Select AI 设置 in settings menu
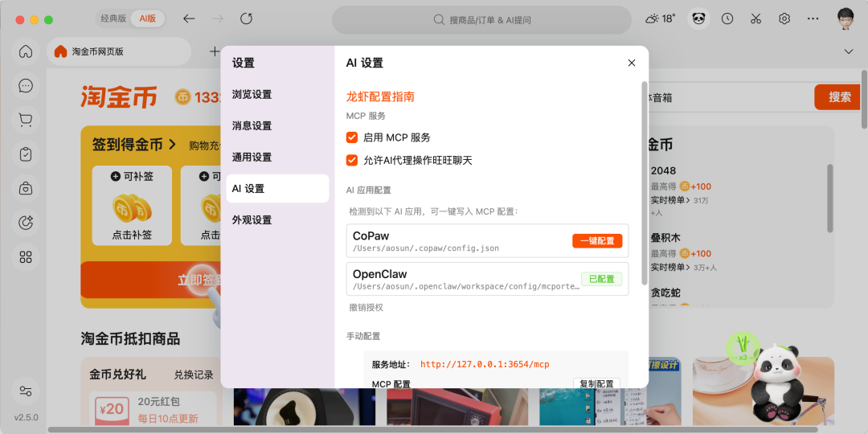Viewport: 868px width, 434px height. (x=277, y=188)
